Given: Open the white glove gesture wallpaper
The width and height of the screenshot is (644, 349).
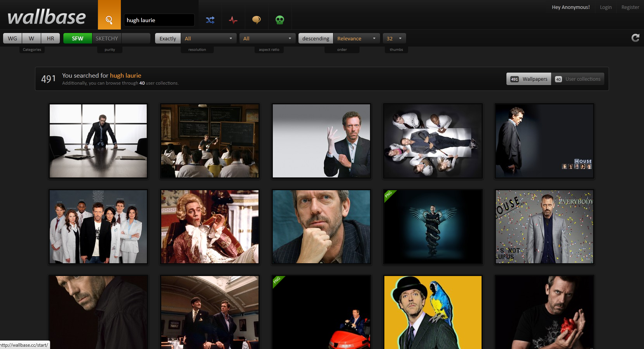Looking at the screenshot, I should (321, 141).
